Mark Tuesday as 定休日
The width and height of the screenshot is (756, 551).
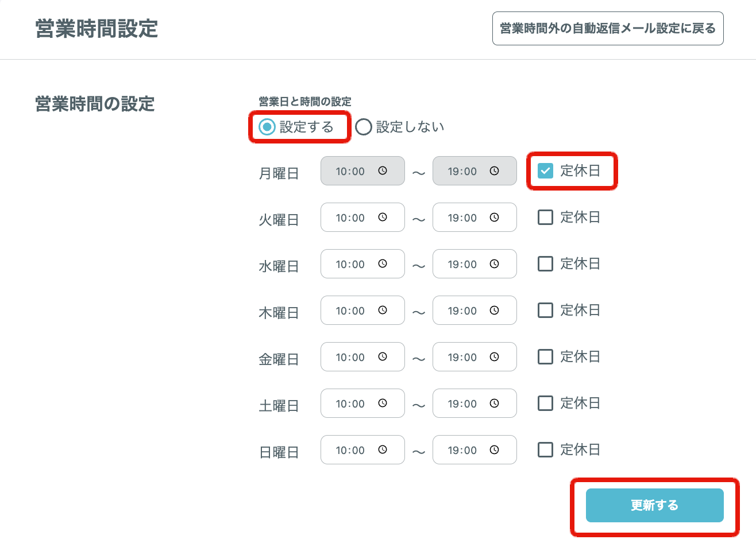click(x=545, y=217)
